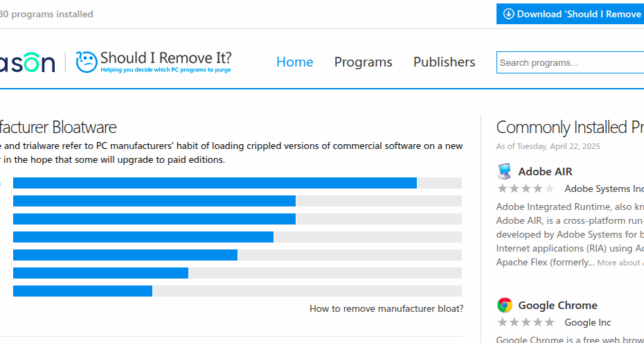644x343 pixels.
Task: Click the Google Chrome star rating
Action: tap(526, 322)
